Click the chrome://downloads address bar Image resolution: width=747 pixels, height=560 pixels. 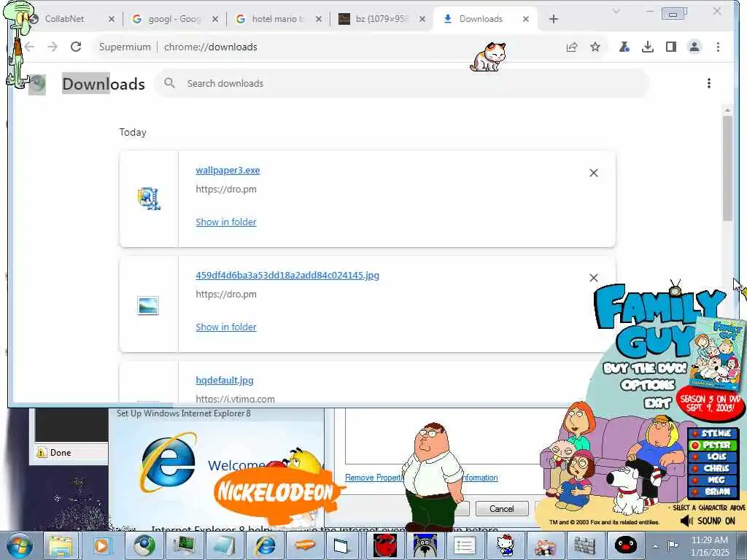(329, 47)
